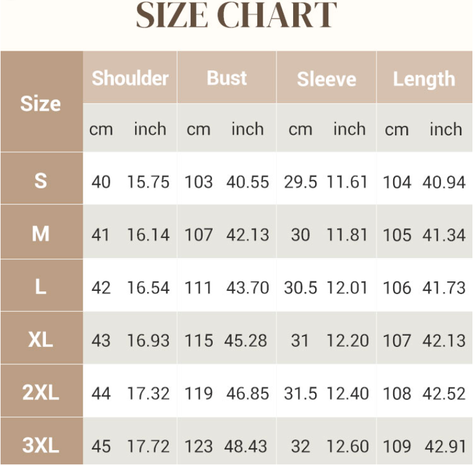Select the Shoulder column header
The height and width of the screenshot is (465, 476).
tap(130, 78)
